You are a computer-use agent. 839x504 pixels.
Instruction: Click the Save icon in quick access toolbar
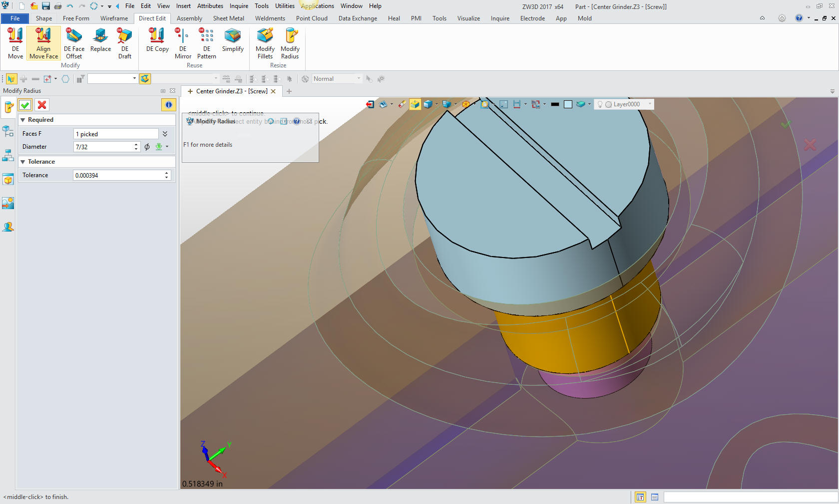tap(45, 6)
